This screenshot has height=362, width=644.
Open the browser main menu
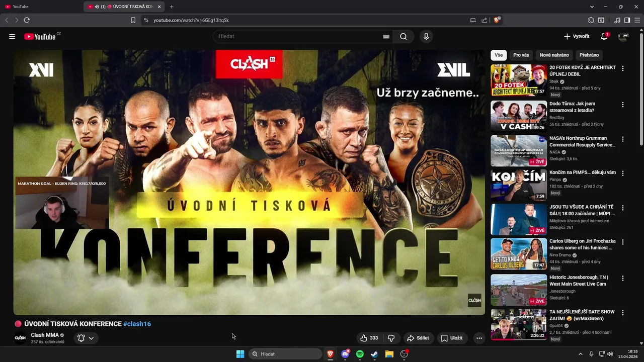[x=637, y=20]
